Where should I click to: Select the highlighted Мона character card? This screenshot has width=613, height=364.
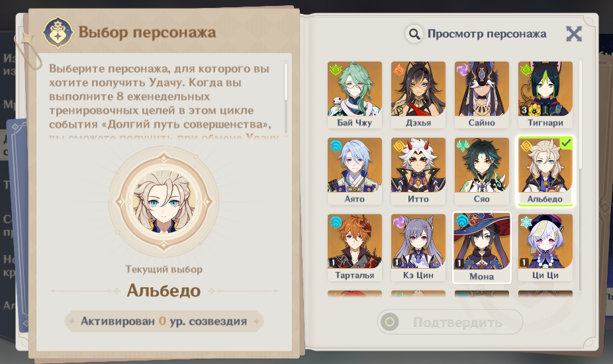coord(482,248)
